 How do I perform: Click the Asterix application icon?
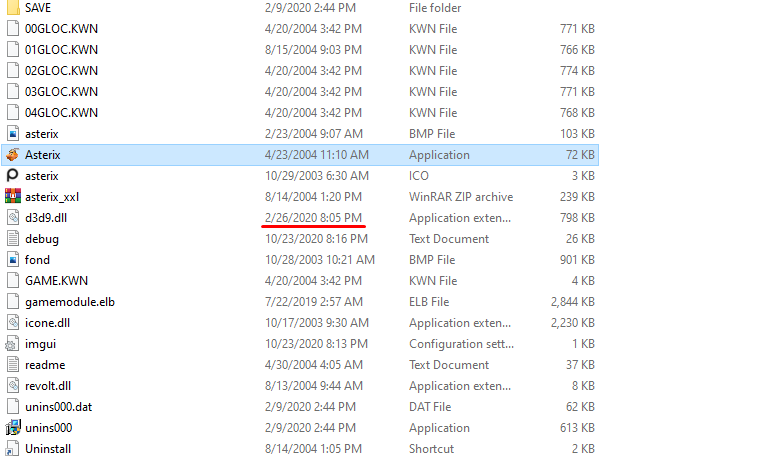(13, 154)
